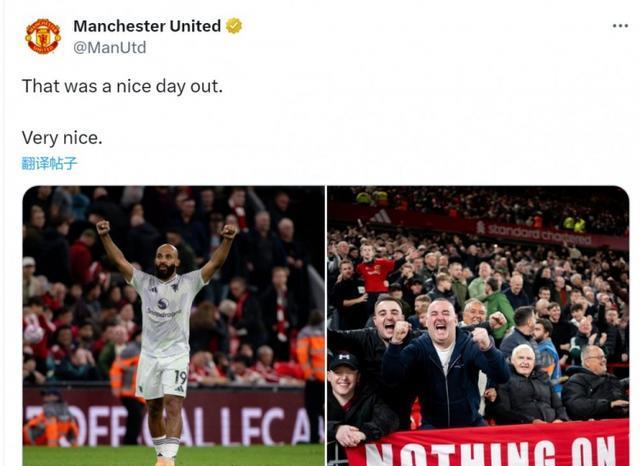Click the fan in red United shirt

click(x=373, y=269)
